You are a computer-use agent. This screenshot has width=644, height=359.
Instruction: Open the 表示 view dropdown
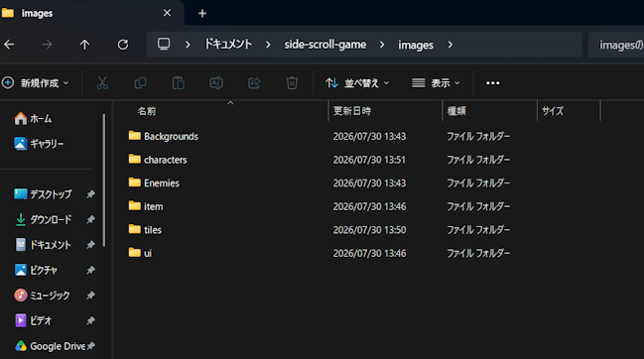pyautogui.click(x=436, y=83)
